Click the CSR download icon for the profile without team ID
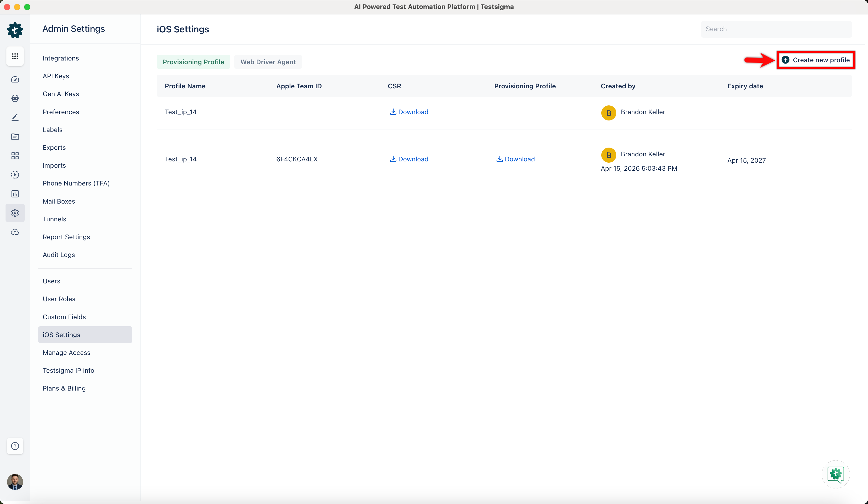Image resolution: width=868 pixels, height=504 pixels. [x=393, y=111]
